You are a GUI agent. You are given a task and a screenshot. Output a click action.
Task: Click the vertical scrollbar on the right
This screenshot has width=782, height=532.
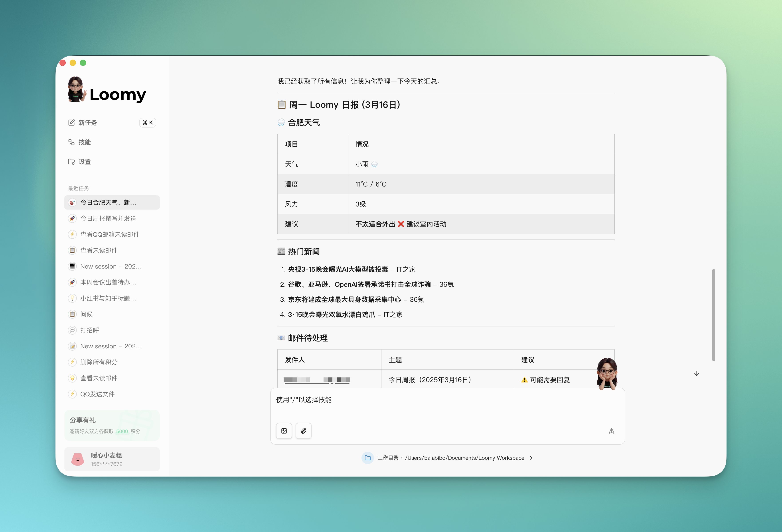click(713, 314)
